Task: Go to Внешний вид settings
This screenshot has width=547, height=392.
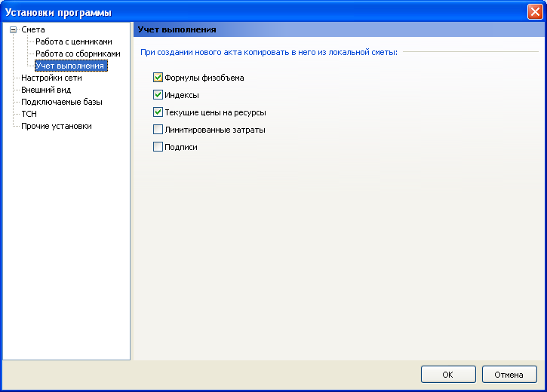Action: pos(46,90)
